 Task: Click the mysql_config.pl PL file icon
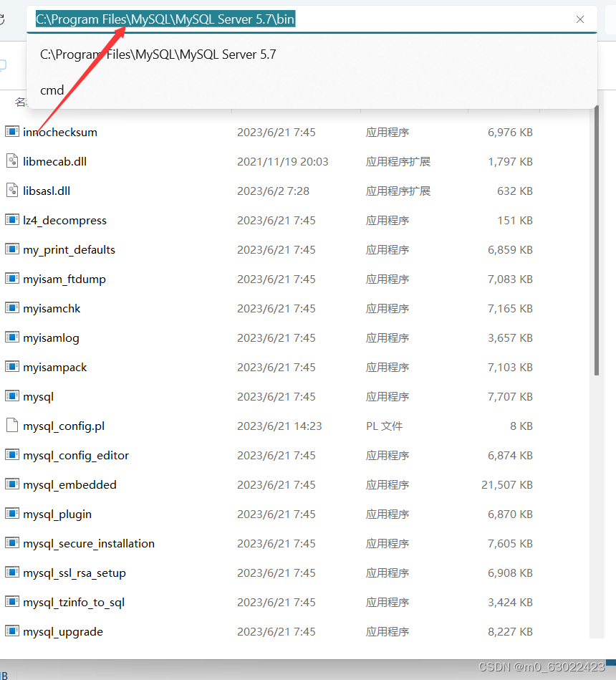tap(12, 426)
